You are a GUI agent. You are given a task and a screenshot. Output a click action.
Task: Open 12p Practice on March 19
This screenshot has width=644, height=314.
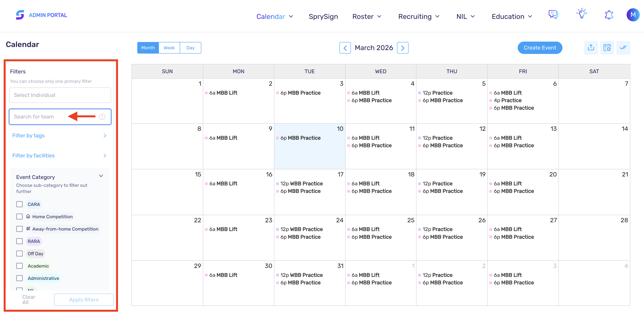click(435, 183)
